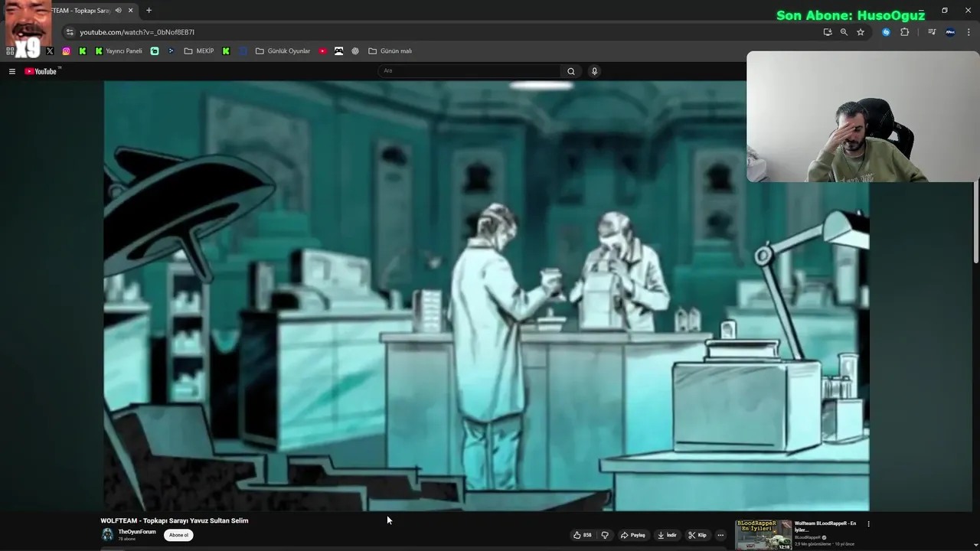Image resolution: width=980 pixels, height=551 pixels.
Task: Open options menu for the BLoodRappeR video
Action: click(x=868, y=524)
